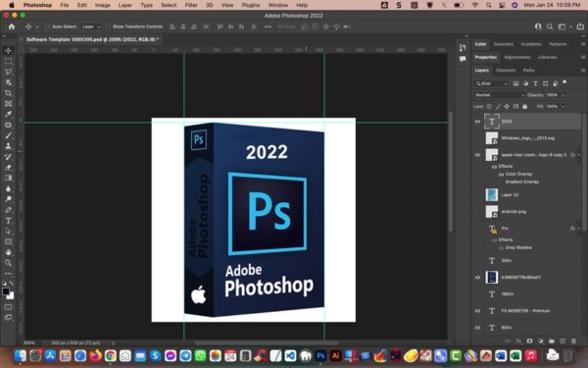
Task: Open Illustrator from the Dock
Action: pos(335,355)
